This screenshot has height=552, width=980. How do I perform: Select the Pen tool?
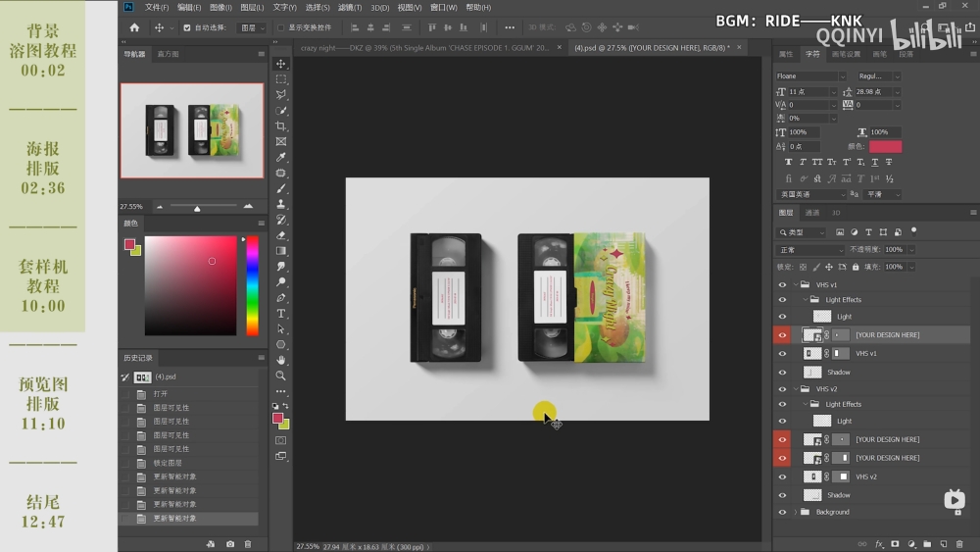pyautogui.click(x=281, y=297)
